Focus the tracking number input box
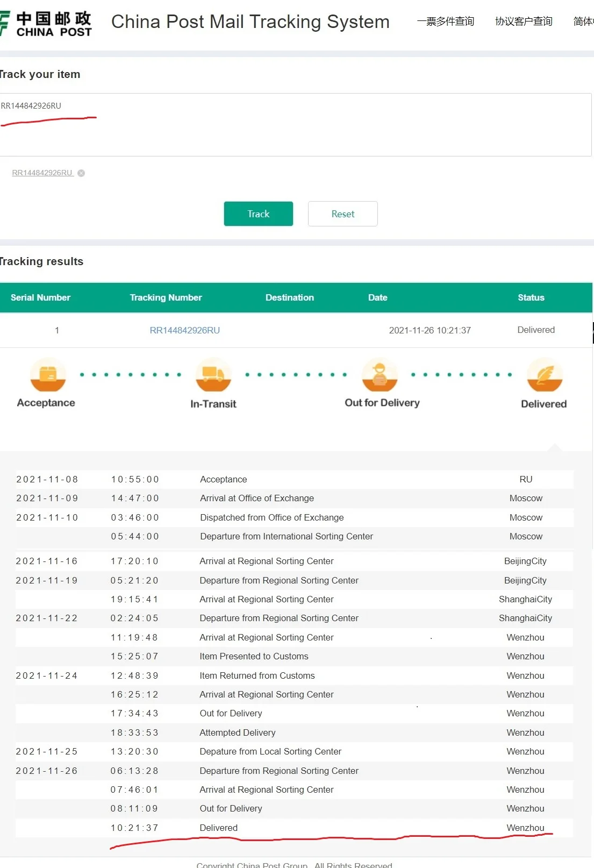Screen dimensions: 594x868 pos(296,125)
